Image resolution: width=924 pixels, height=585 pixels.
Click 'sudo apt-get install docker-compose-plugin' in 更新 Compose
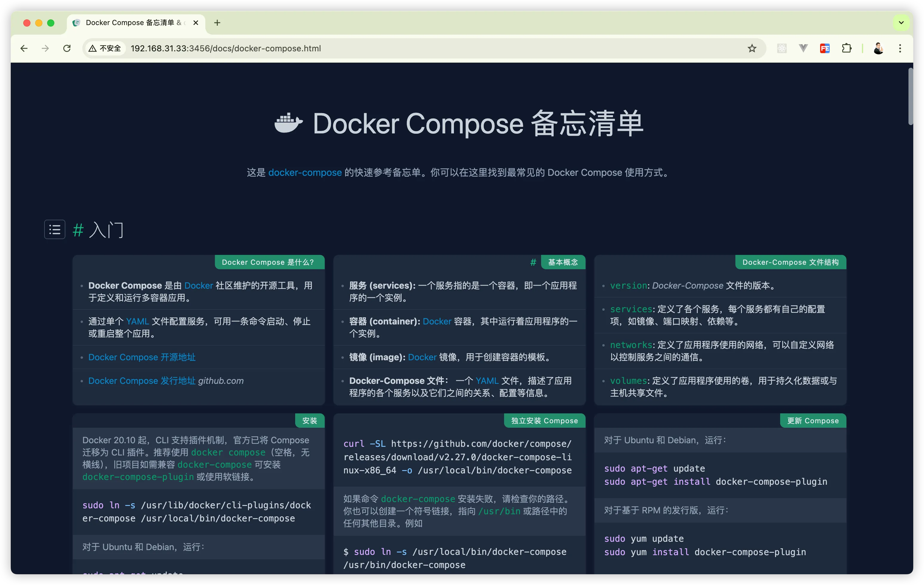716,481
